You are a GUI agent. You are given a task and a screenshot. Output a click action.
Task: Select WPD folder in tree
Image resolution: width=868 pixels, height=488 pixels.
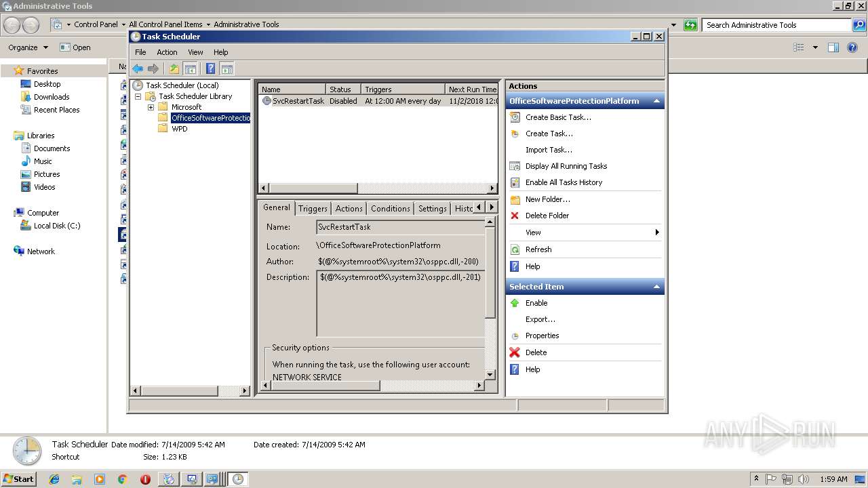pyautogui.click(x=180, y=129)
